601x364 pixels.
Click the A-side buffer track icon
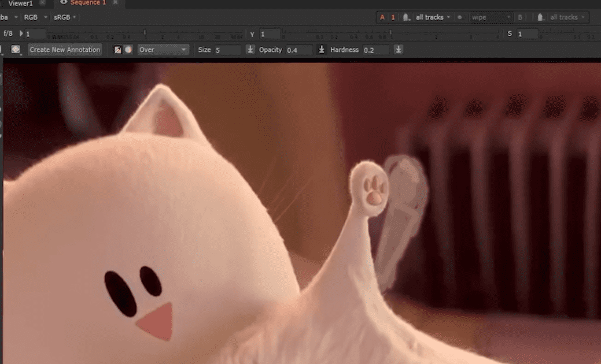405,17
